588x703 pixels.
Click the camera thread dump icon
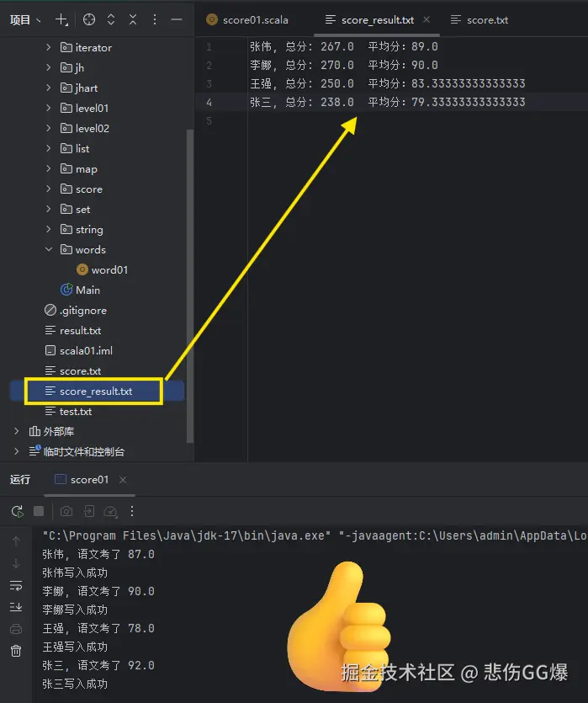coord(66,511)
